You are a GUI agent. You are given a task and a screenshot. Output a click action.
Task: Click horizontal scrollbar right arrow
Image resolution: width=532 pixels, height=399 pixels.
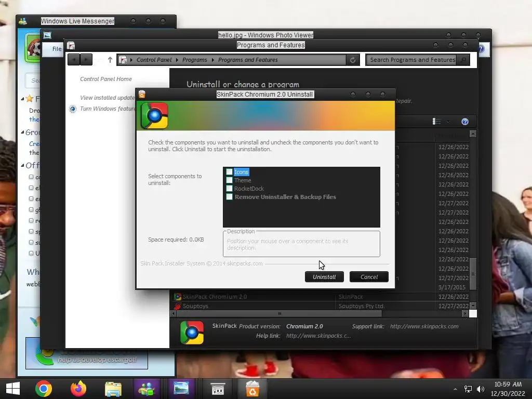[x=465, y=313]
